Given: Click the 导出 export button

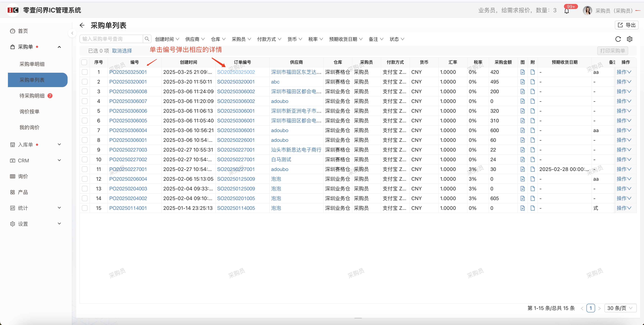Looking at the screenshot, I should [627, 25].
